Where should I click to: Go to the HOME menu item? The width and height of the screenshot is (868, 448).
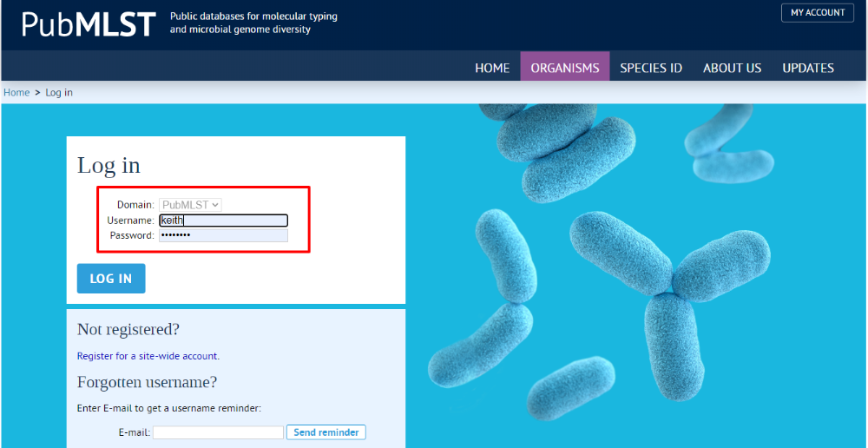pyautogui.click(x=492, y=68)
